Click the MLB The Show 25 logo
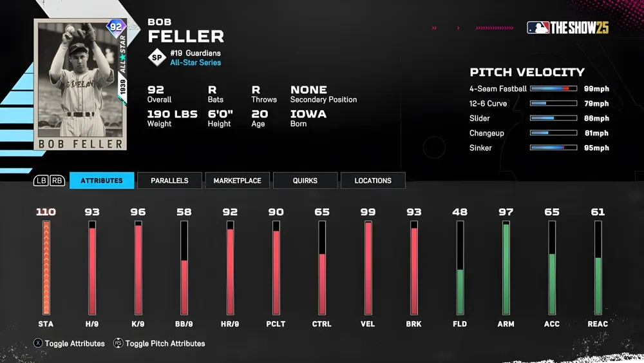 click(x=567, y=28)
